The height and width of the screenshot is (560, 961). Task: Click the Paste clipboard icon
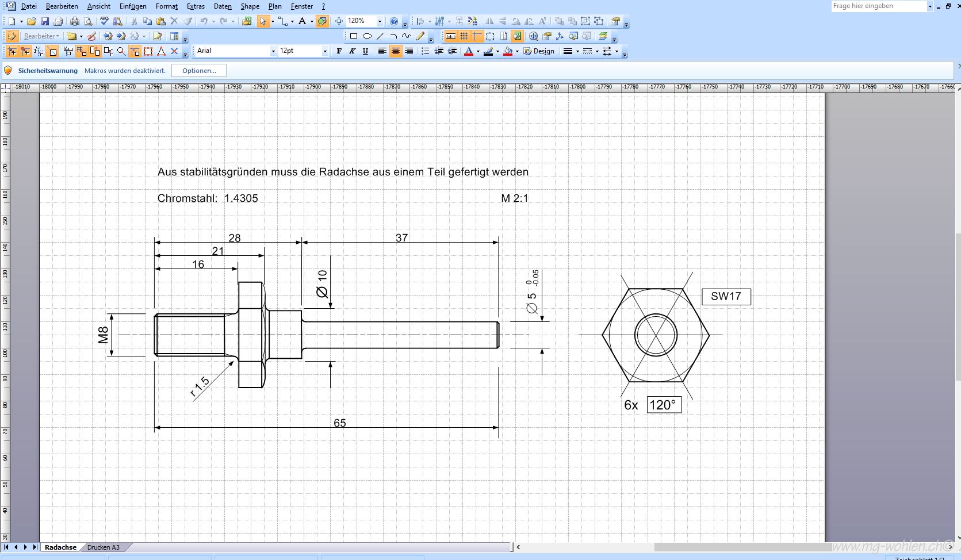tap(161, 21)
